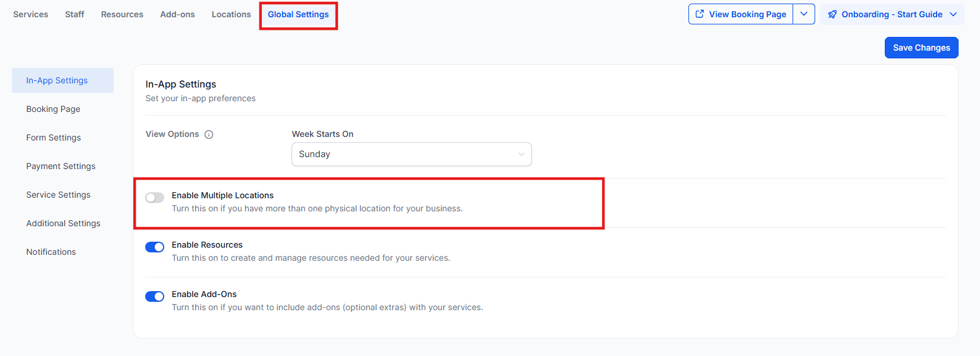The height and width of the screenshot is (356, 980).
Task: Select Payment Settings in the sidebar
Action: tap(61, 166)
